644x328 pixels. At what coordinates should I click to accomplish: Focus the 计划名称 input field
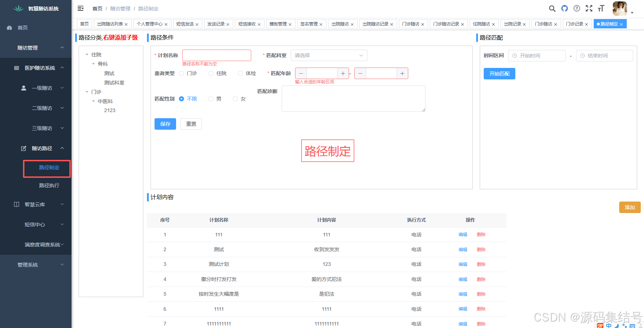pos(217,55)
